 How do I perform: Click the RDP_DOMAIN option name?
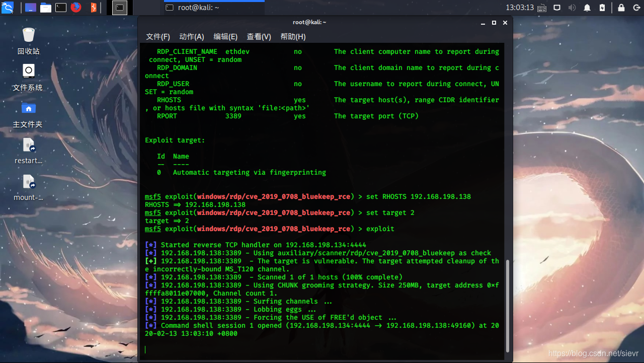pyautogui.click(x=177, y=67)
